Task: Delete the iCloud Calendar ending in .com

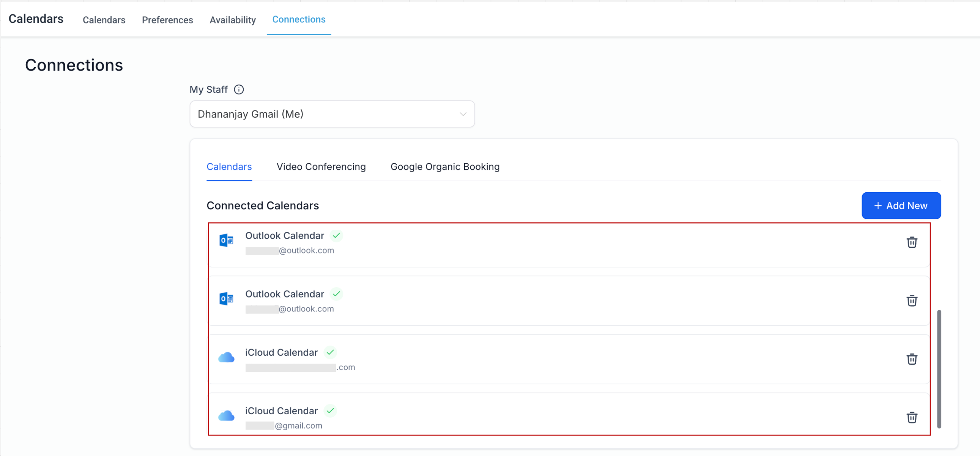Action: tap(912, 359)
